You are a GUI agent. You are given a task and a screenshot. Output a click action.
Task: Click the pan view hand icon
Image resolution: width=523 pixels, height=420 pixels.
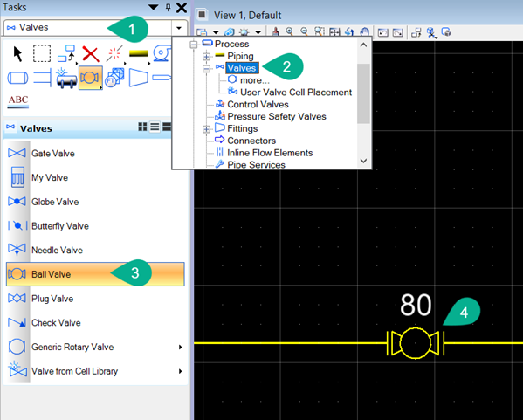coord(365,32)
